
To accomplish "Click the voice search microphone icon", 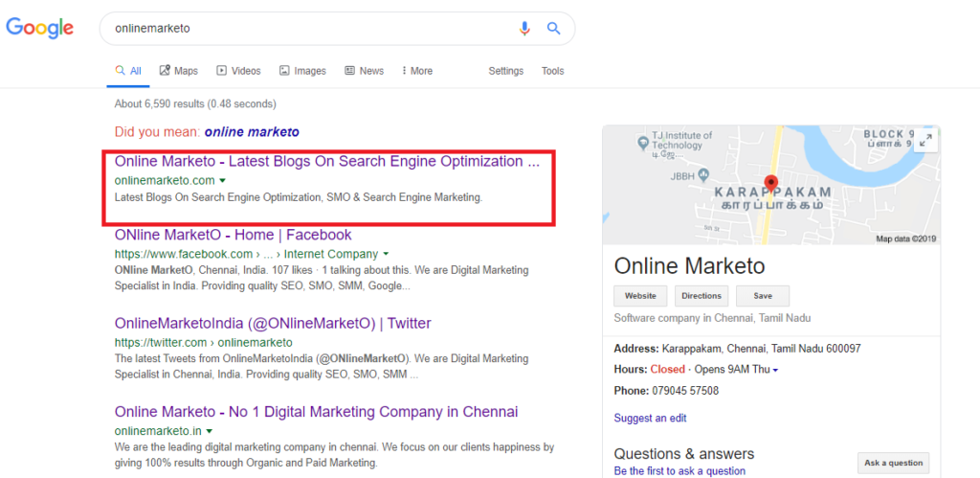I will pos(524,29).
